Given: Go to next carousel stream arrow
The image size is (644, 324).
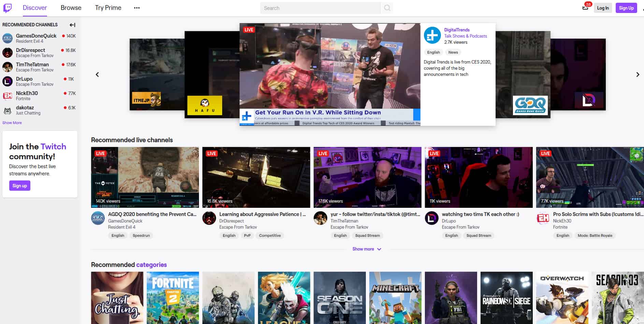Looking at the screenshot, I should 638,75.
